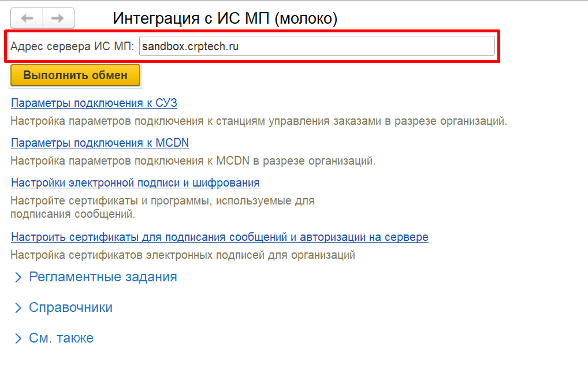Open Параметры подключения к MCDN link

pos(100,143)
